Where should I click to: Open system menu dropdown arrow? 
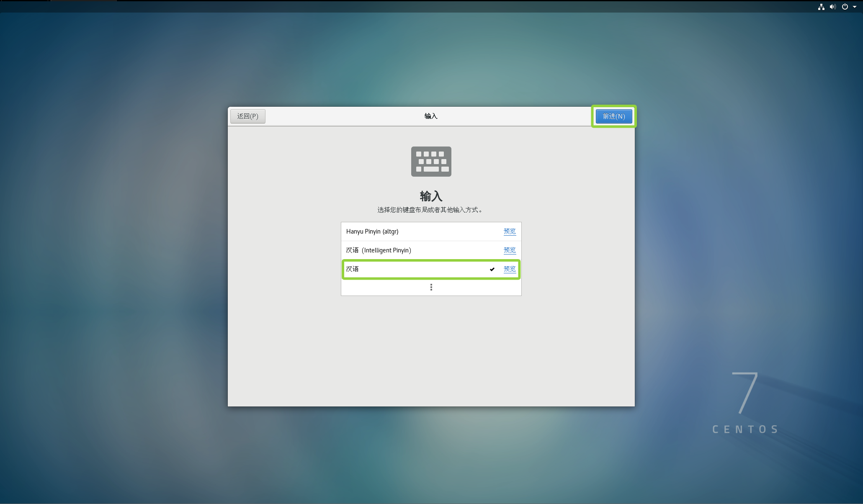tap(855, 7)
